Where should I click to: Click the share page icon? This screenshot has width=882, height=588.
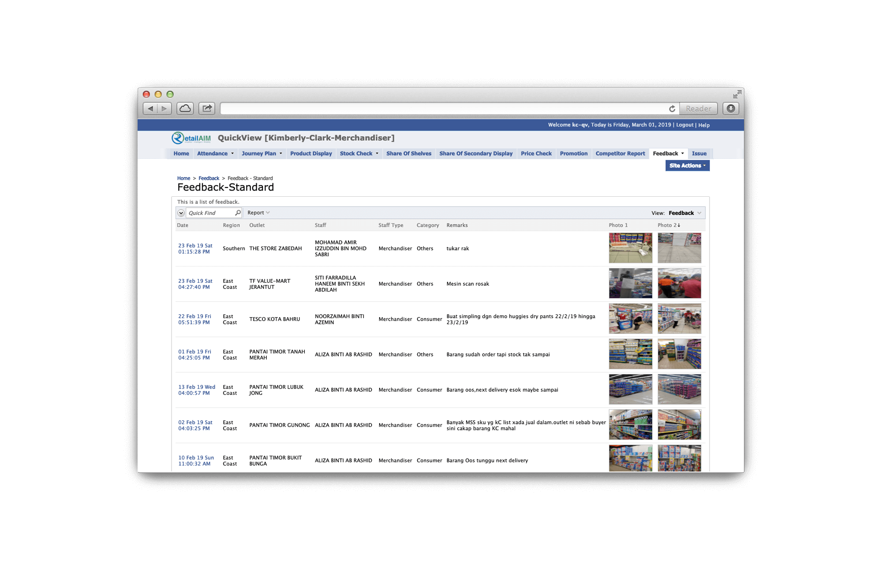pos(206,109)
